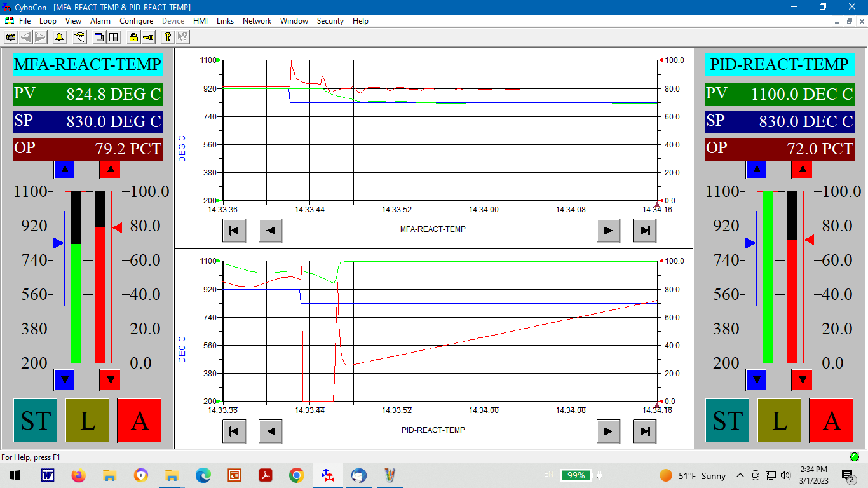The height and width of the screenshot is (488, 868).
Task: Toggle the L button on PID-REACT-TEMP panel
Action: pyautogui.click(x=779, y=421)
